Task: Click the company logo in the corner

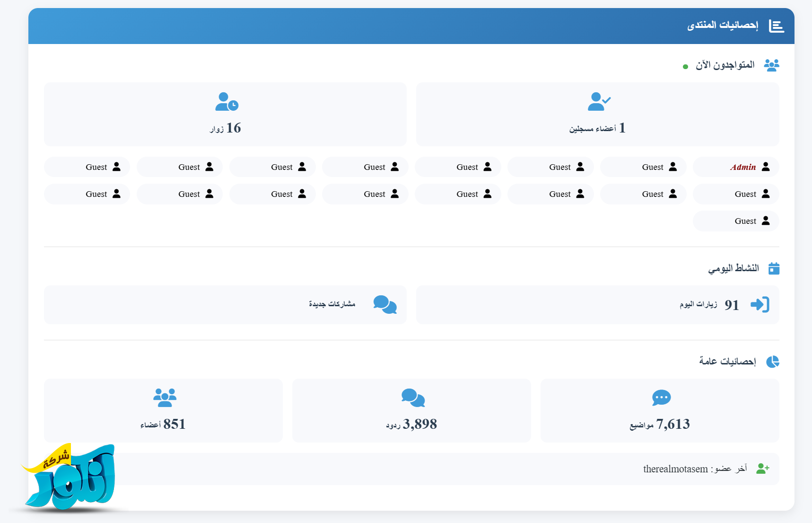Action: 70,479
